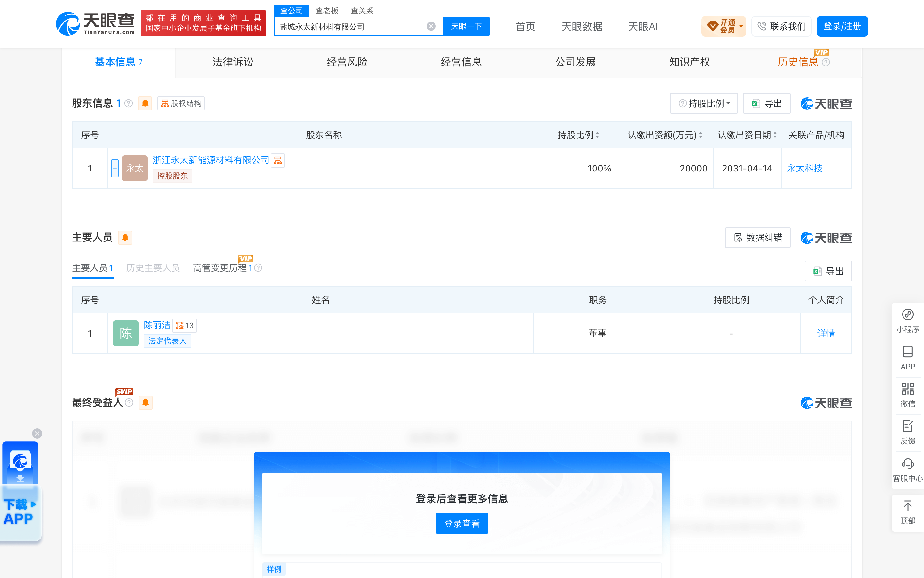Clear the search box text

pos(431,26)
